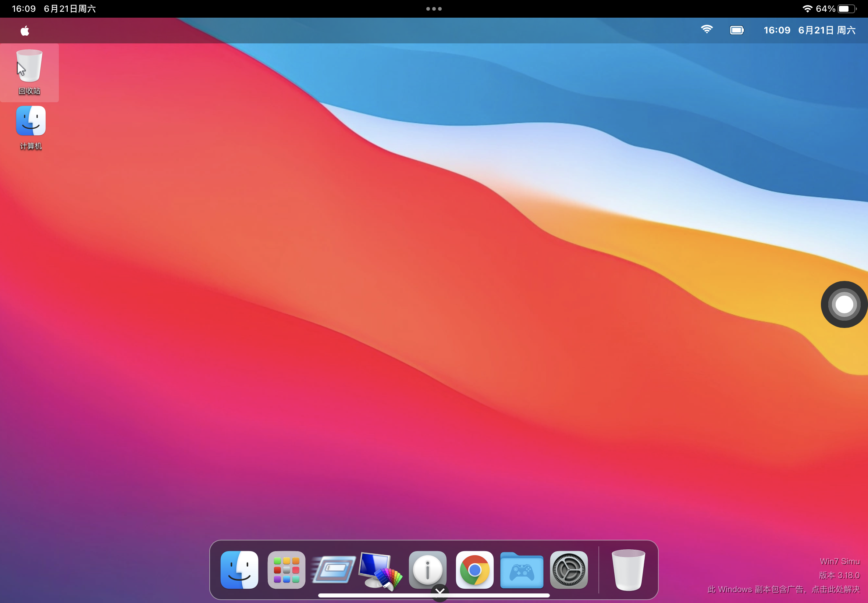This screenshot has width=868, height=603.
Task: Click the 点击此处解决 ad notice link
Action: coord(836,589)
